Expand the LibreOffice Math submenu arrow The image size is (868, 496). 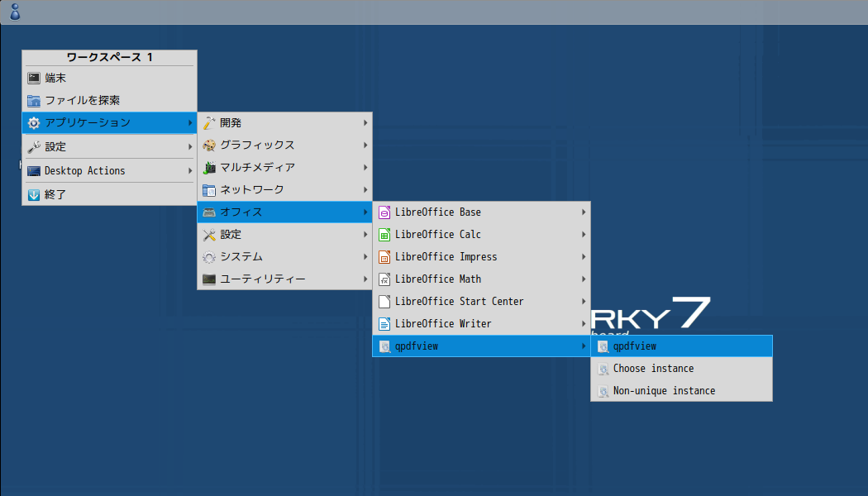[584, 279]
